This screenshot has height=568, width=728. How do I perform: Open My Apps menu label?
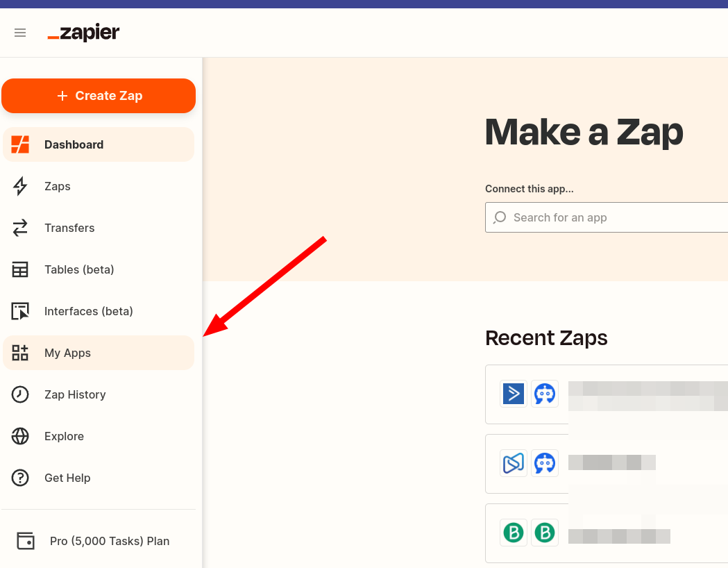68,353
